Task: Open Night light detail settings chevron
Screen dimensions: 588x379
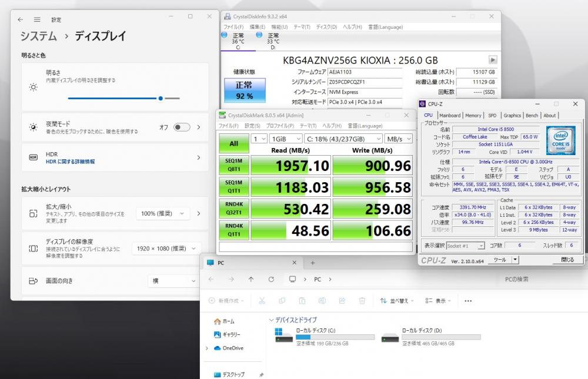Action: tap(199, 127)
